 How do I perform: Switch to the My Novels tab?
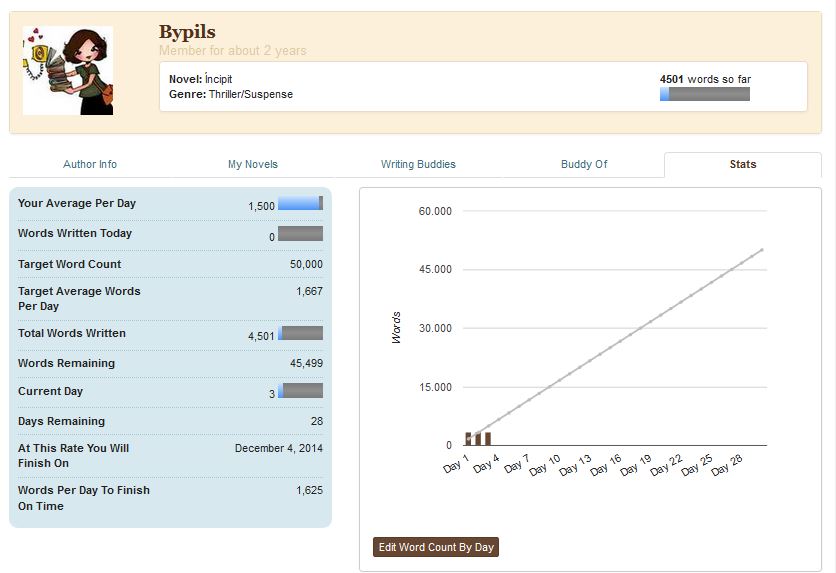253,164
